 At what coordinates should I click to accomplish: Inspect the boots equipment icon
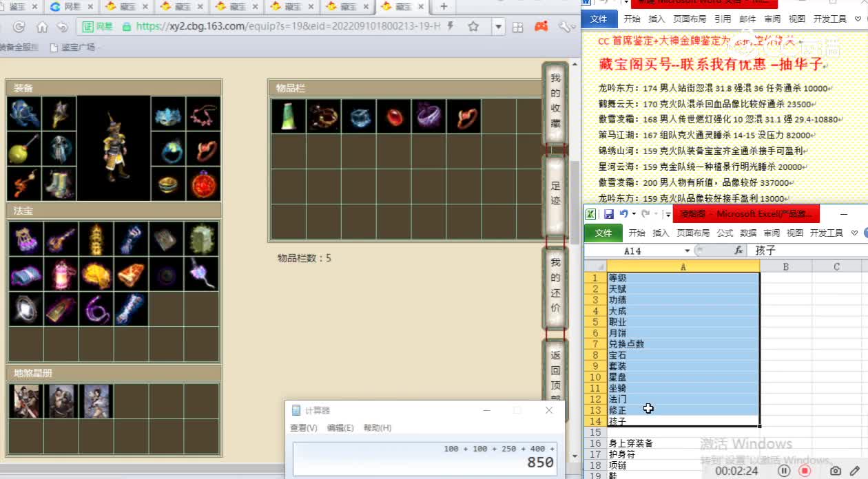[x=59, y=184]
